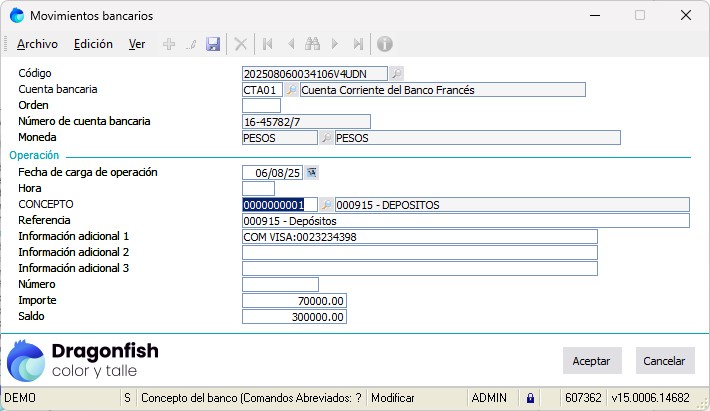Image resolution: width=710 pixels, height=411 pixels.
Task: Click the information icon in the toolbar
Action: 384,44
